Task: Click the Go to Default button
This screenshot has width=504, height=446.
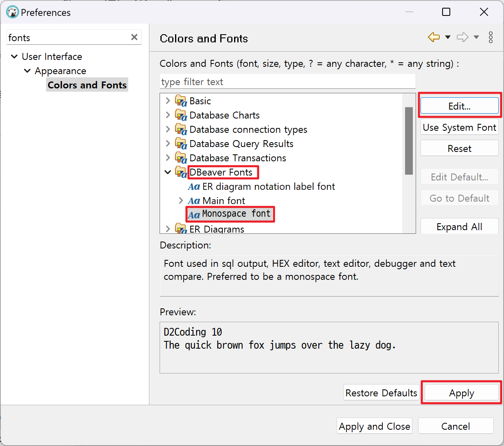Action: pyautogui.click(x=460, y=198)
